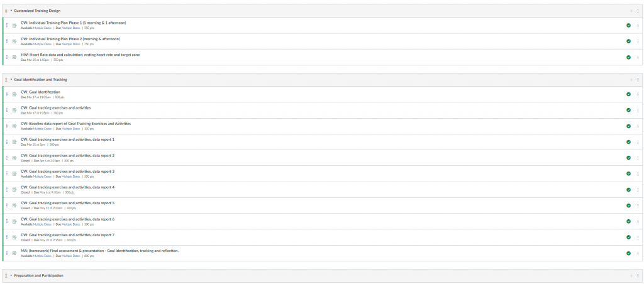Open Goal tracking exercises, data report 6
The width and height of the screenshot is (644, 284).
67,219
